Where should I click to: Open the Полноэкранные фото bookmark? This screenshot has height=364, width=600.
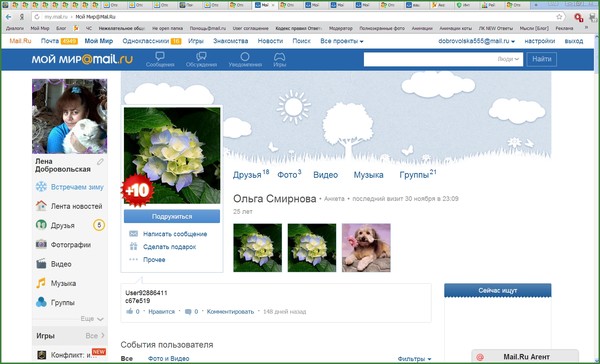pyautogui.click(x=382, y=28)
